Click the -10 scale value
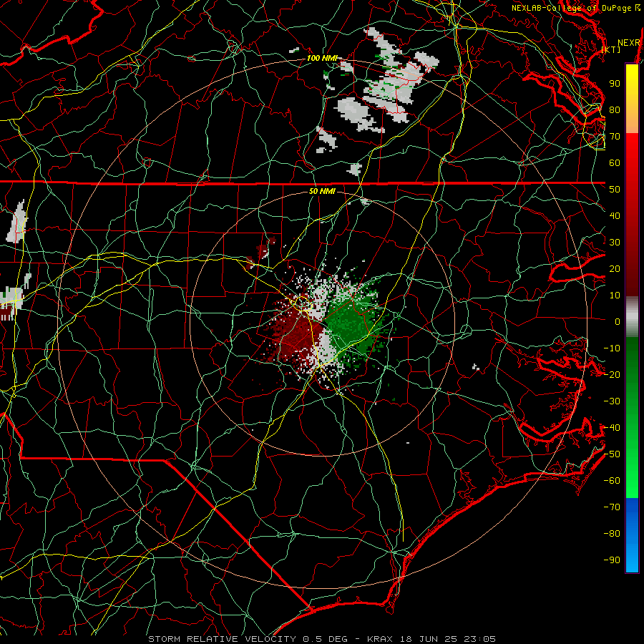Screen dimensions: 644x644 pyautogui.click(x=612, y=348)
